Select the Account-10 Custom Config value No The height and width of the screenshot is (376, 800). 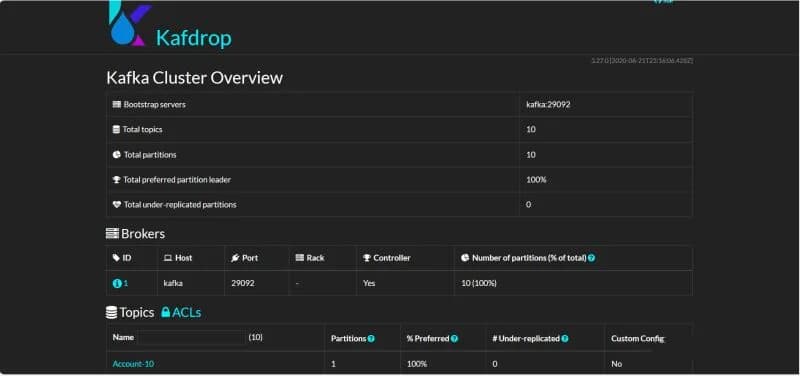tap(616, 364)
